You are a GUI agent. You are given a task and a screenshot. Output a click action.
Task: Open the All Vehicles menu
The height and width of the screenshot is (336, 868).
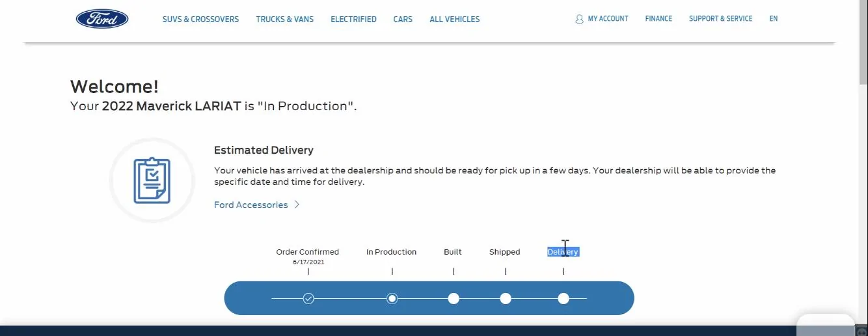tap(454, 20)
